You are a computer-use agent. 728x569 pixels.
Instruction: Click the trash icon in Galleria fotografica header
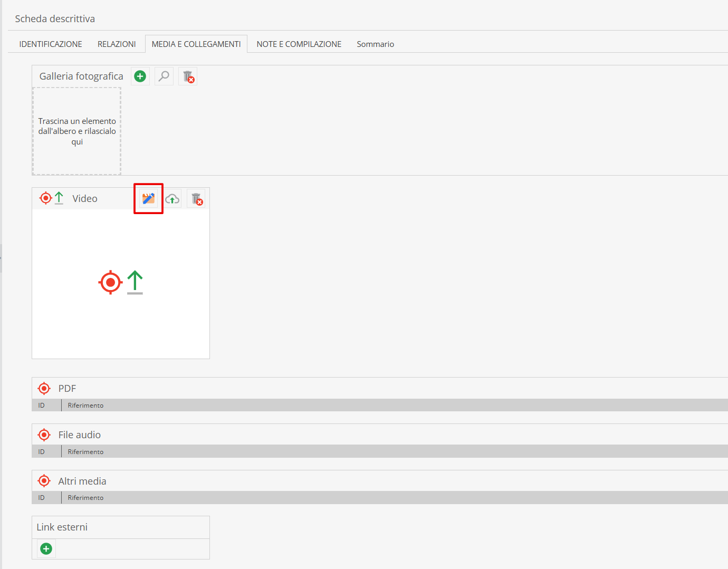[188, 77]
